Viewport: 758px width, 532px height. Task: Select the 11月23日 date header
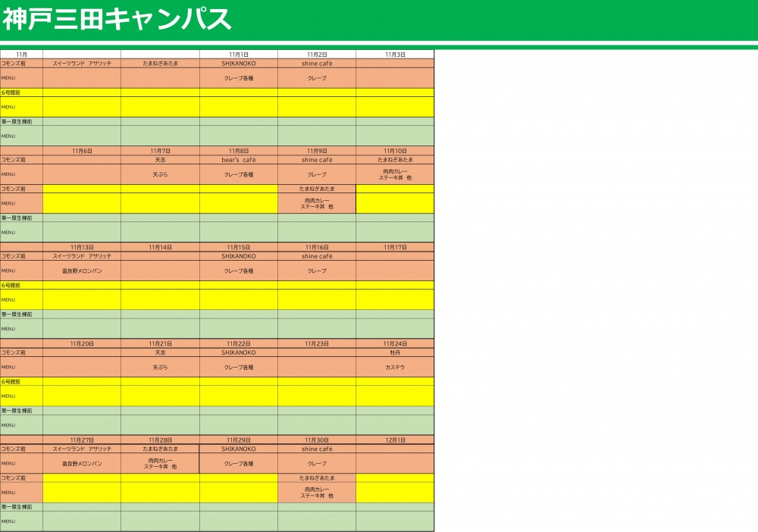[x=317, y=343]
